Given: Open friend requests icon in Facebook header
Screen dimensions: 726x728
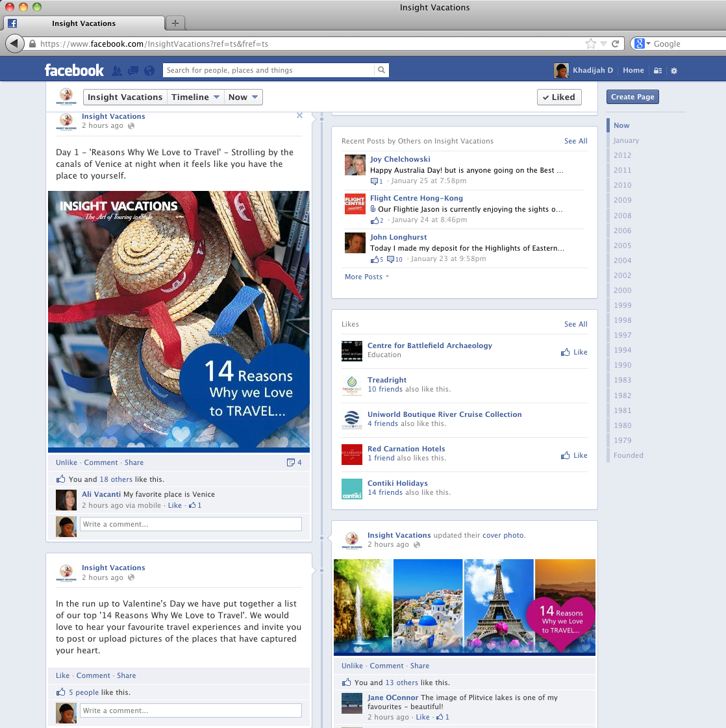Looking at the screenshot, I should click(x=117, y=70).
